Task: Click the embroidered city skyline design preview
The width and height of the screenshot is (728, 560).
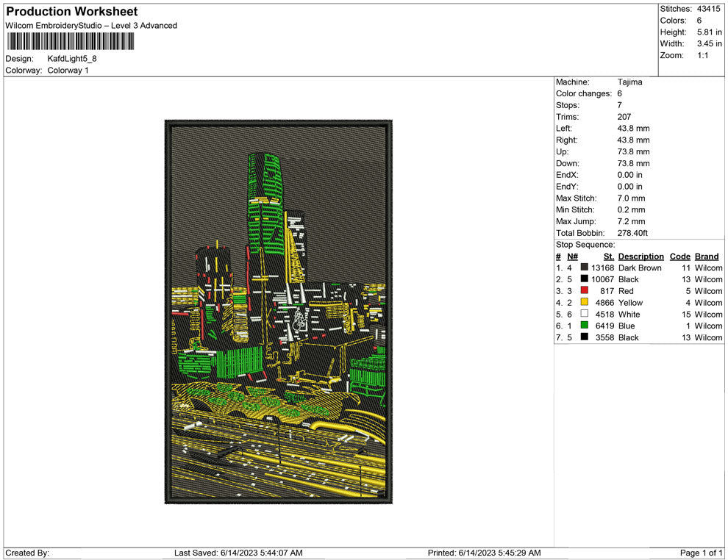Action: (278, 312)
